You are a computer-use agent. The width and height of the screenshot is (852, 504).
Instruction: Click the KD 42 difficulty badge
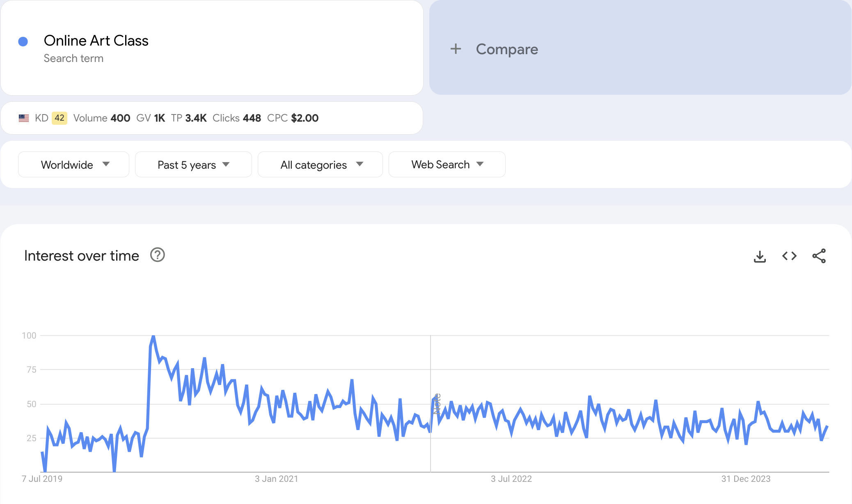pos(59,118)
